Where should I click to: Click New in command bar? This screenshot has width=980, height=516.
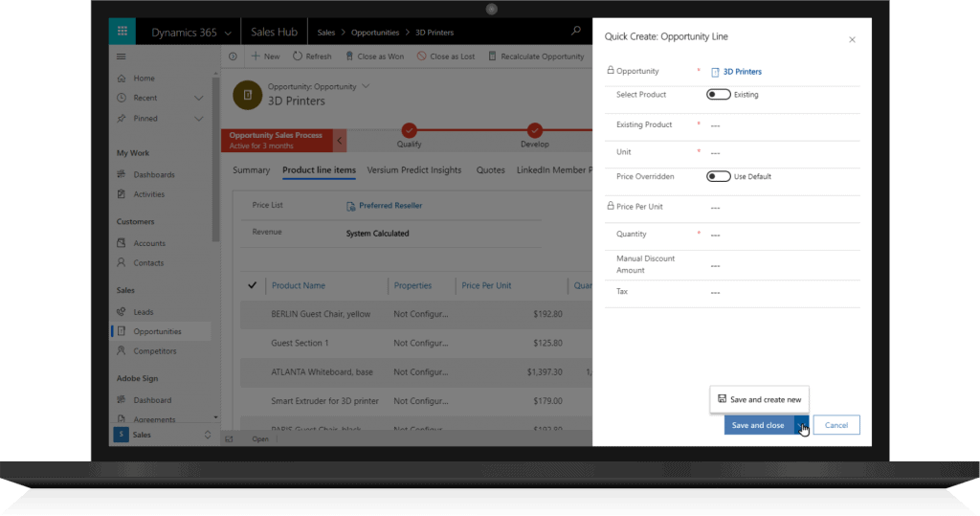pos(266,56)
